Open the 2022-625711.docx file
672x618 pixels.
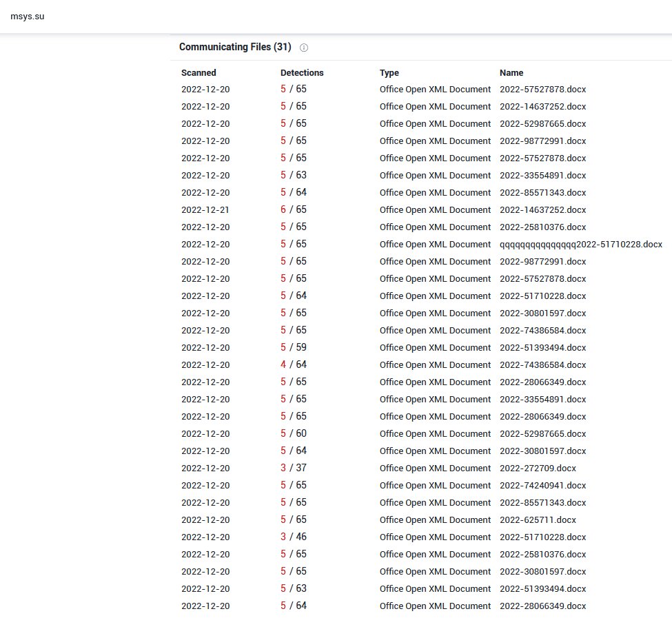pyautogui.click(x=538, y=520)
